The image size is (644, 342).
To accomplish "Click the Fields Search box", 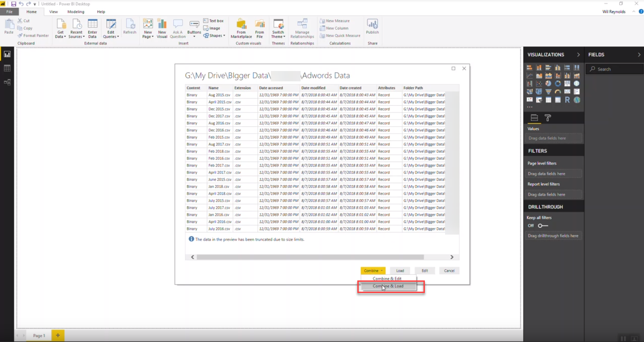I will (614, 69).
